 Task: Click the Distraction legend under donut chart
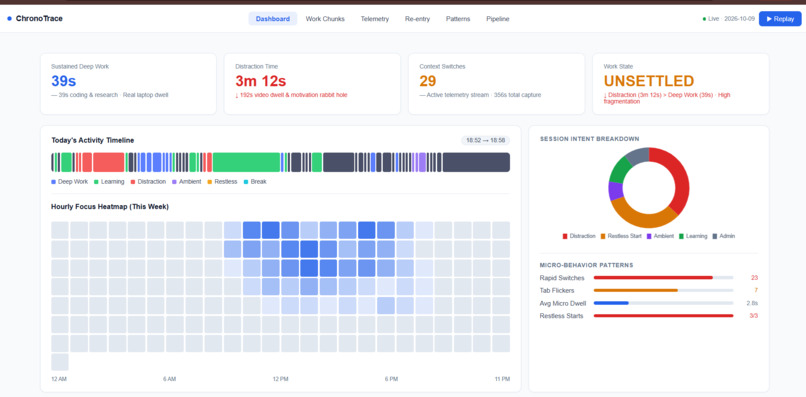(x=579, y=236)
